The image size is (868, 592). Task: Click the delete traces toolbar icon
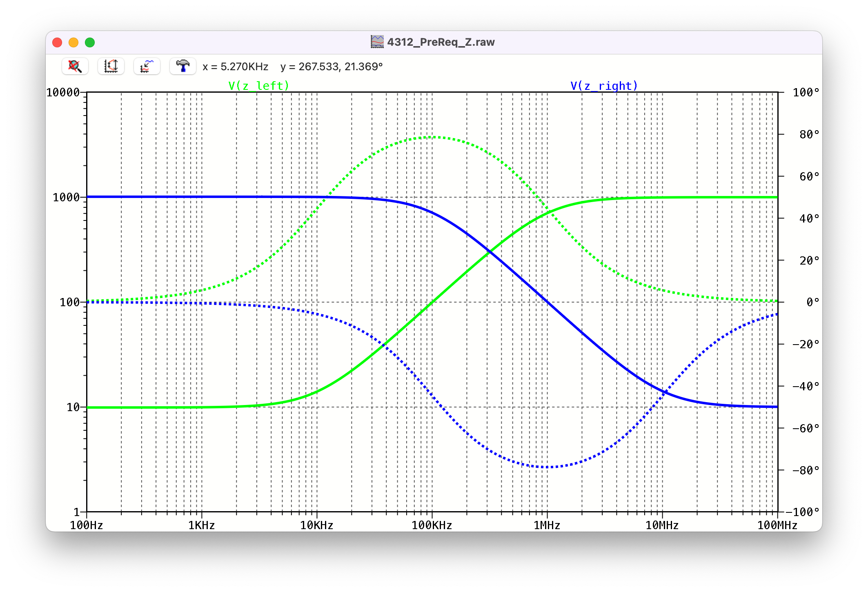point(75,66)
